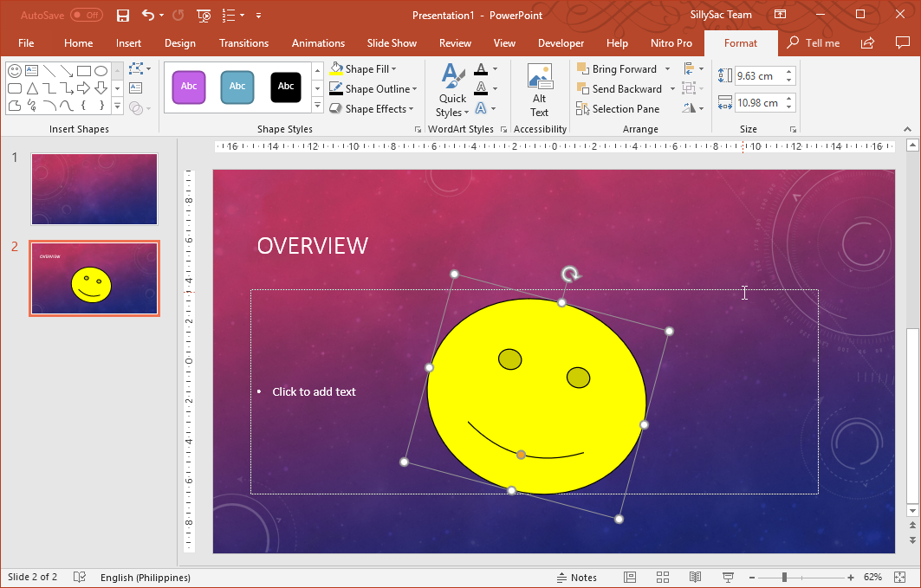Select the Smiley Face shape icon

14,70
